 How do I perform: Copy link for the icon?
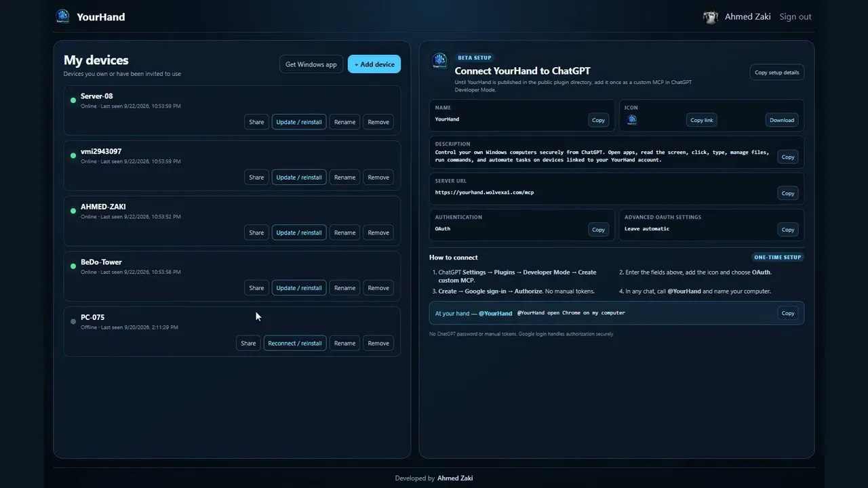(x=701, y=120)
